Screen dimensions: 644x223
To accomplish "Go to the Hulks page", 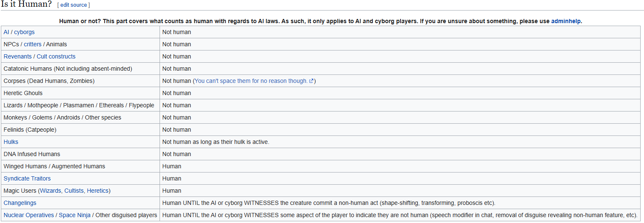I will tap(11, 142).
